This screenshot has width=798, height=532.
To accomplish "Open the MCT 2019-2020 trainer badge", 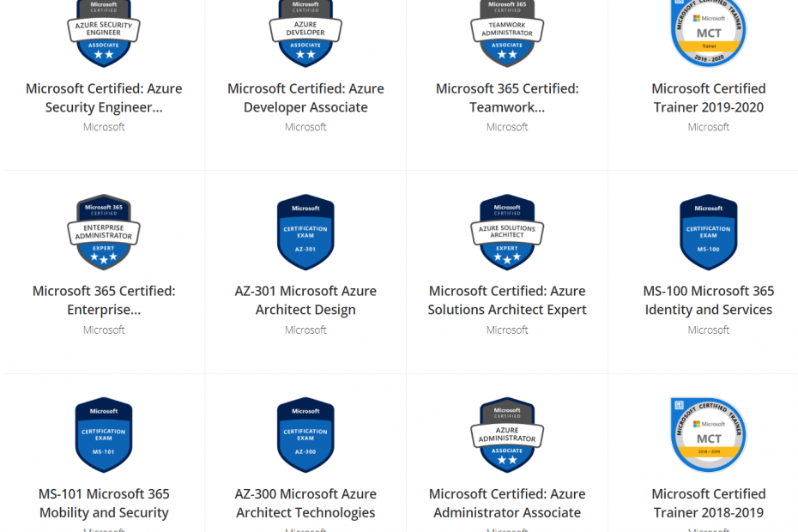I will point(709,33).
